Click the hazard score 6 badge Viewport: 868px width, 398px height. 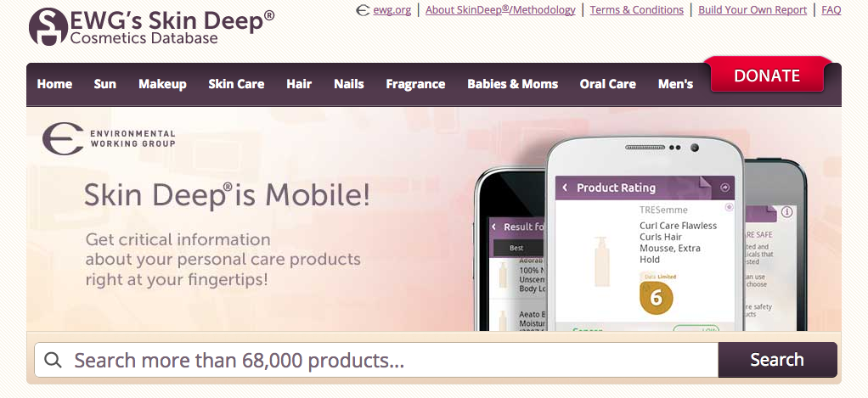coord(656,297)
